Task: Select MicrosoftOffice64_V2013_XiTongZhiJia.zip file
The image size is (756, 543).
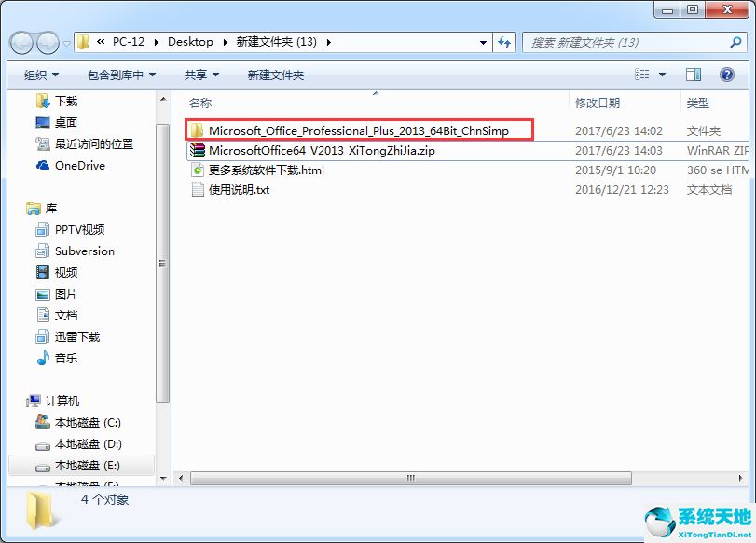Action: point(322,151)
